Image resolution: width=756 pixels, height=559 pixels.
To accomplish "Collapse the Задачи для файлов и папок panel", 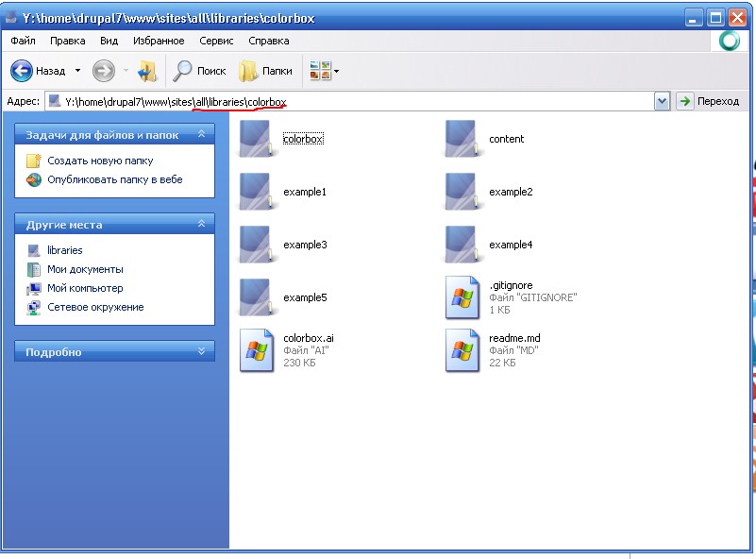I will coord(202,135).
